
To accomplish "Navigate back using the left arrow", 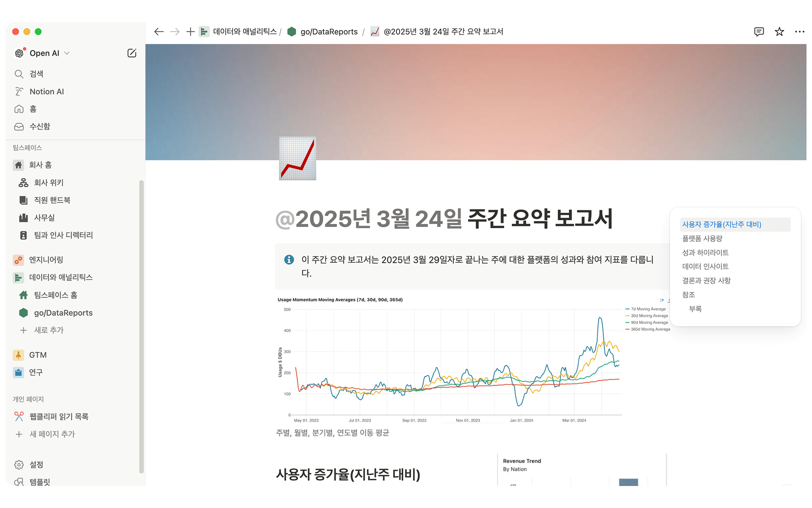I will pyautogui.click(x=159, y=32).
